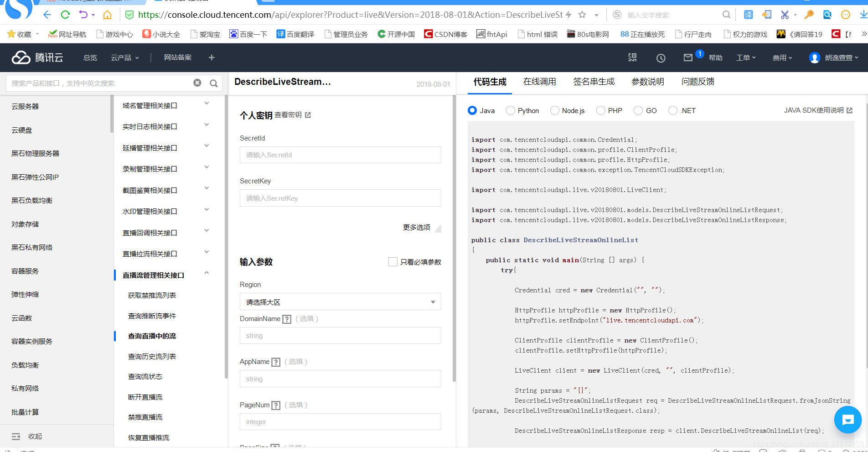Open 对象存储 product in sidebar
The height and width of the screenshot is (452, 868).
pyautogui.click(x=25, y=224)
